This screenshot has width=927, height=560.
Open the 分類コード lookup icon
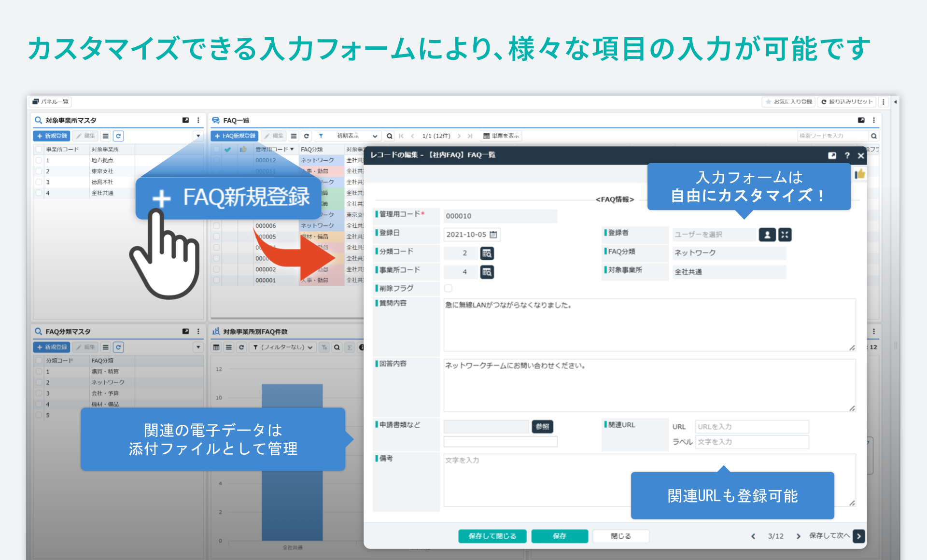[487, 253]
